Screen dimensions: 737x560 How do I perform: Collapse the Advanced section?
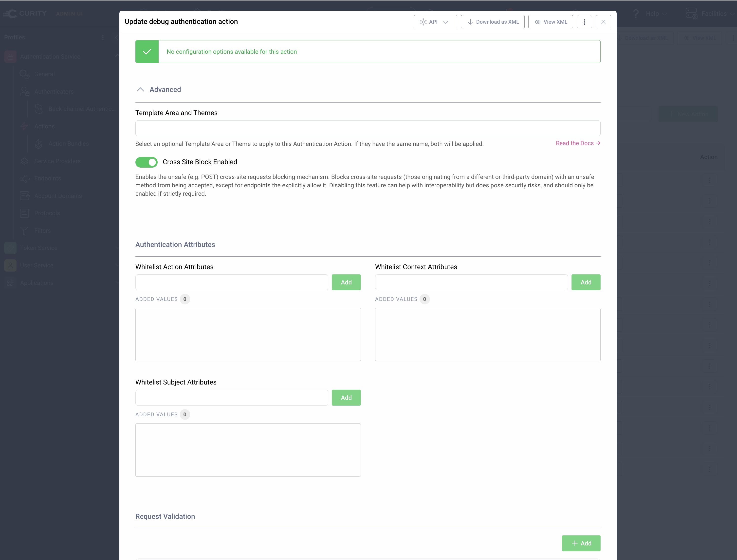tap(140, 89)
